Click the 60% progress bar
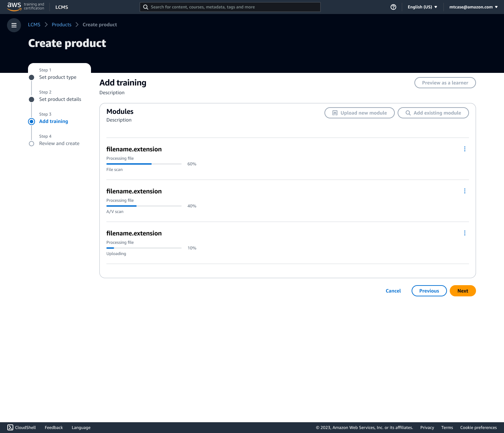The image size is (504, 433). click(144, 164)
